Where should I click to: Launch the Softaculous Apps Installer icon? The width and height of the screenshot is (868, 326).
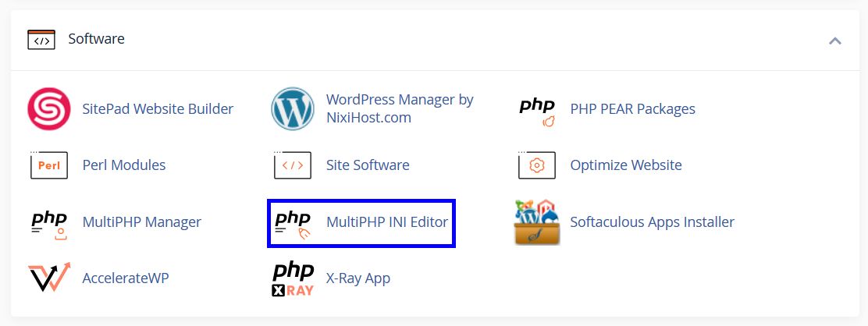pyautogui.click(x=537, y=223)
